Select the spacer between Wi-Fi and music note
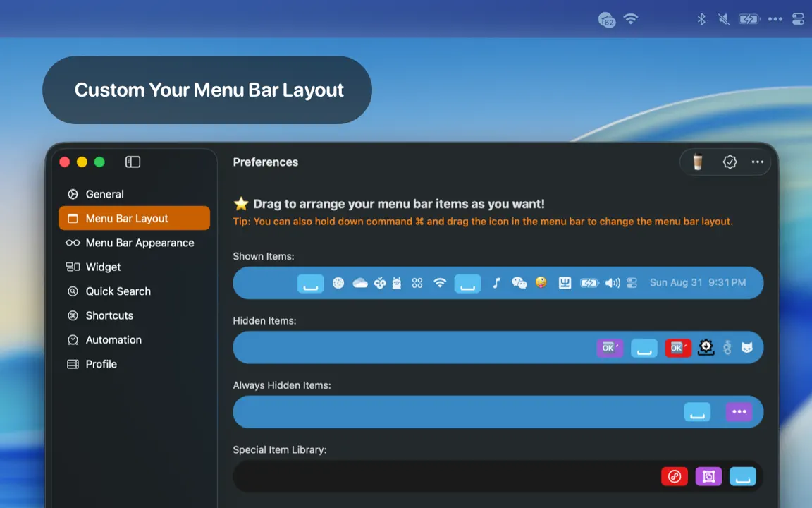 click(x=467, y=283)
